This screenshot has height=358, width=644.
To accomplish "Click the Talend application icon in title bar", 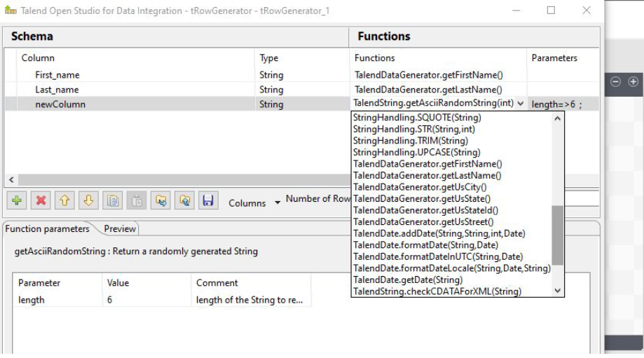I will click(x=11, y=11).
